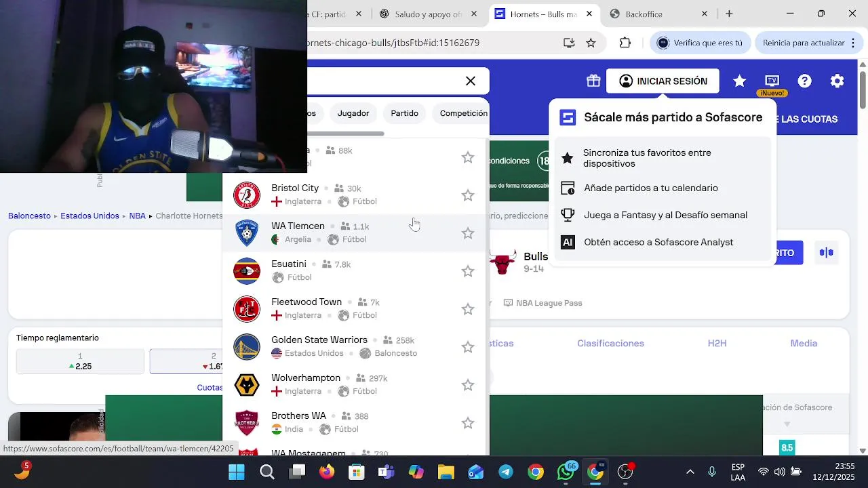Click Verifica que eres tú chip
Image resolution: width=868 pixels, height=488 pixels.
[x=700, y=43]
